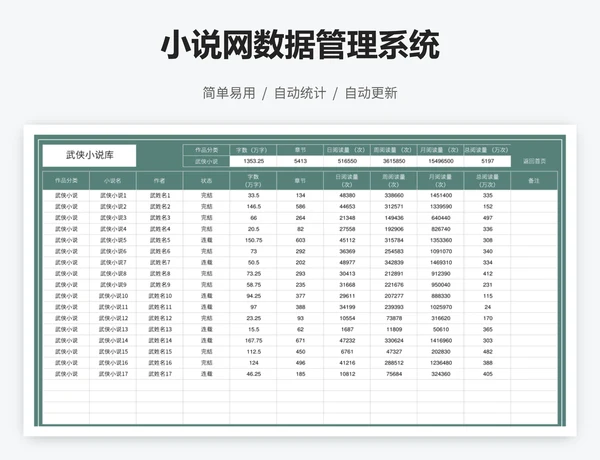Select novel name 武侠小说1
The height and width of the screenshot is (460, 600).
(113, 196)
